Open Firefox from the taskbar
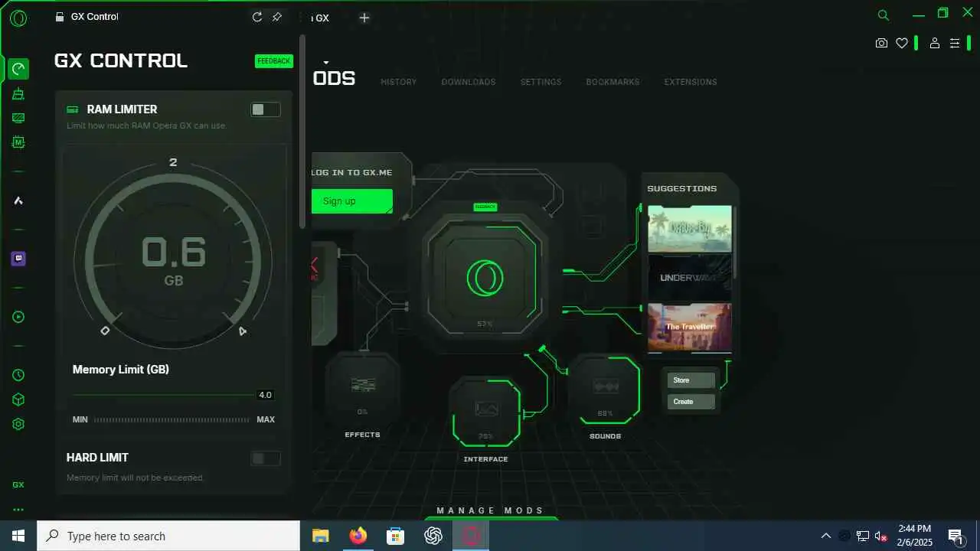Screen dimensions: 980x551 click(x=358, y=536)
